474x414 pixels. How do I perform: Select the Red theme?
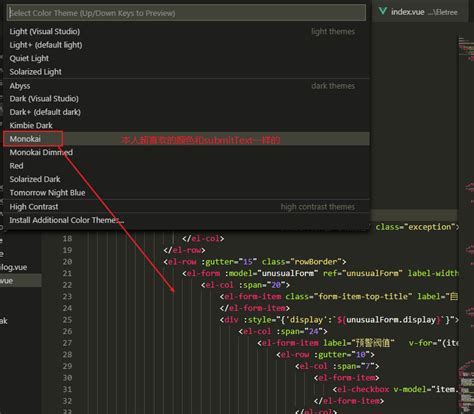186,166
